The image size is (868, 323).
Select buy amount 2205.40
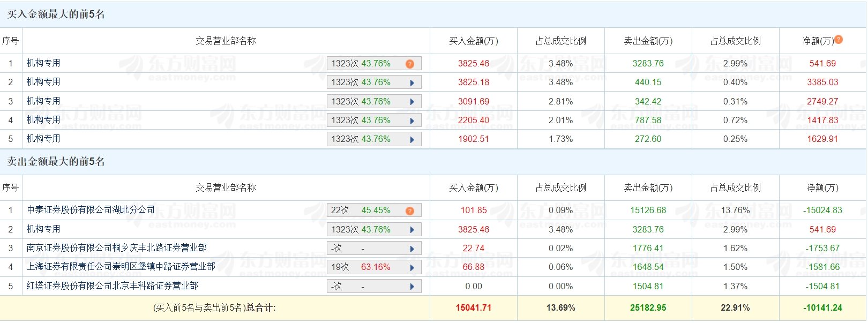tap(474, 120)
